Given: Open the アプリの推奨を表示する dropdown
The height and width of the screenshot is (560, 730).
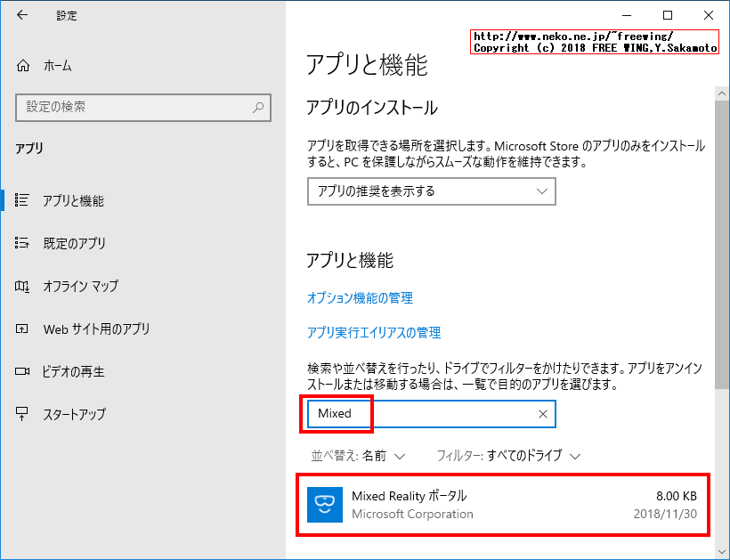Looking at the screenshot, I should click(431, 191).
